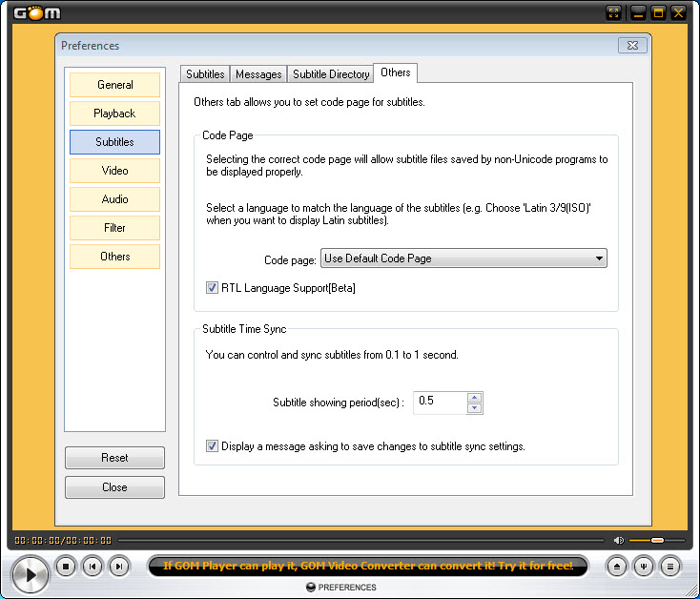Switch to the Messages tab
Screen dimensions: 700x599
(x=258, y=74)
